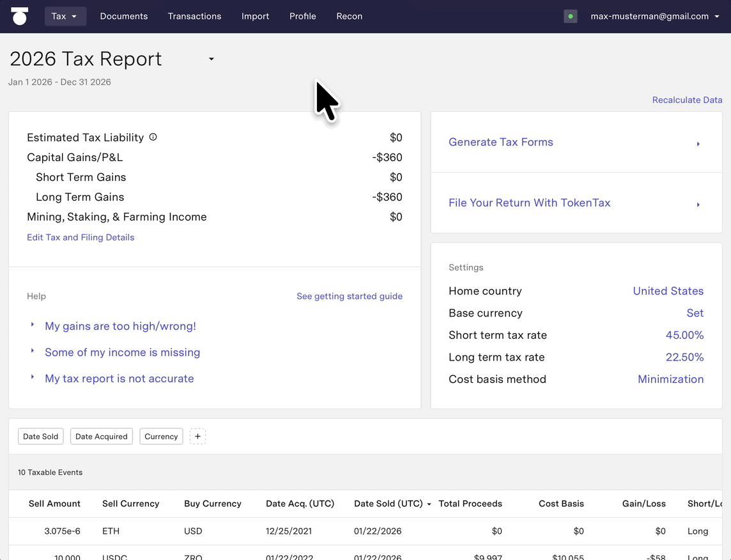
Task: Click arrow icon next to File Your Return
Action: [x=698, y=205]
